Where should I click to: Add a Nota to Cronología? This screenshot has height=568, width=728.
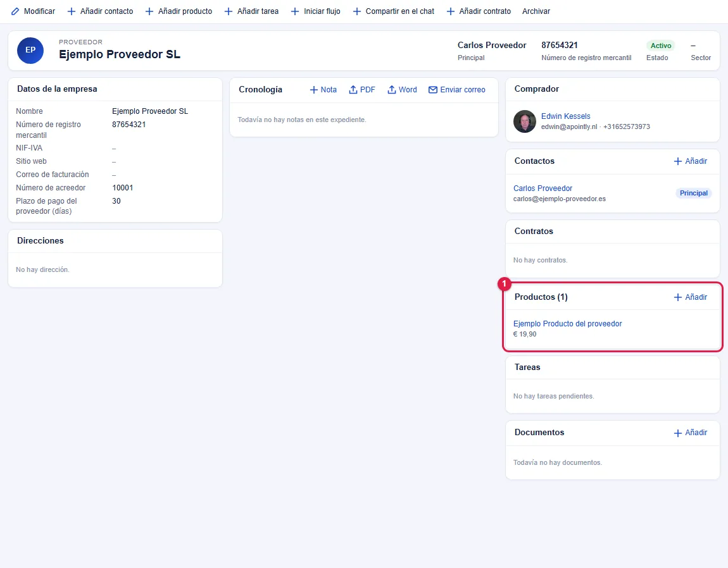[323, 90]
